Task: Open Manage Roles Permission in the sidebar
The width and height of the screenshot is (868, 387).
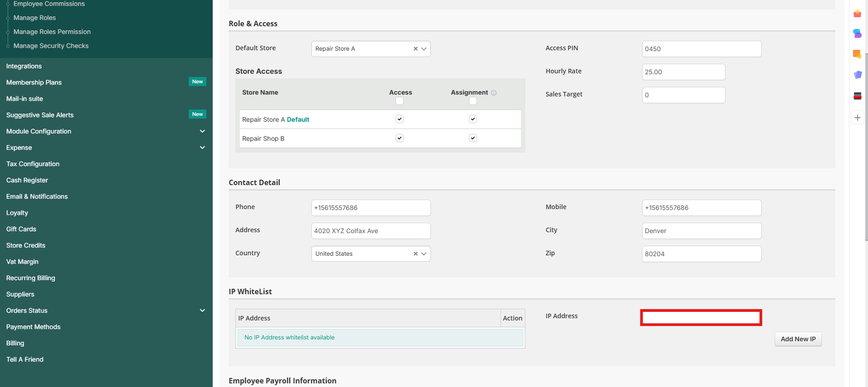Action: point(52,32)
